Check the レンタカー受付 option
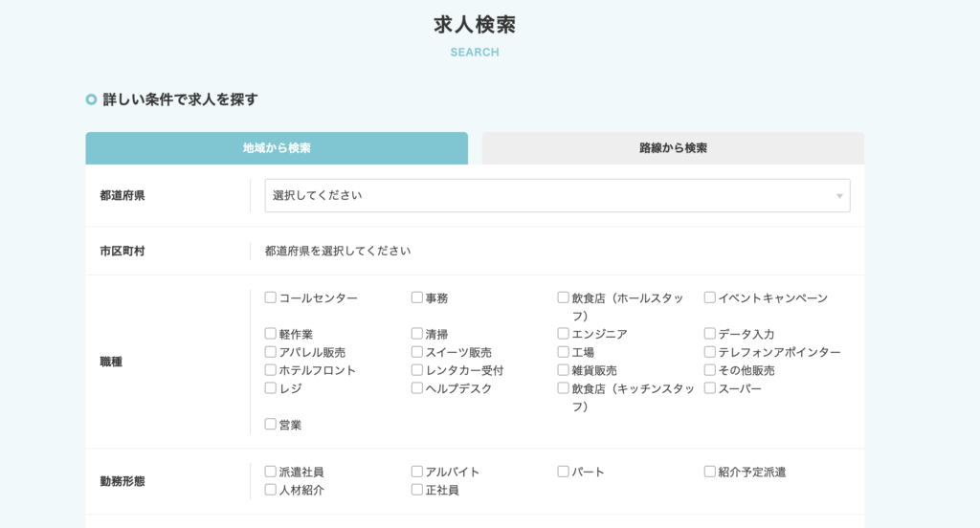This screenshot has width=980, height=528. [x=417, y=370]
